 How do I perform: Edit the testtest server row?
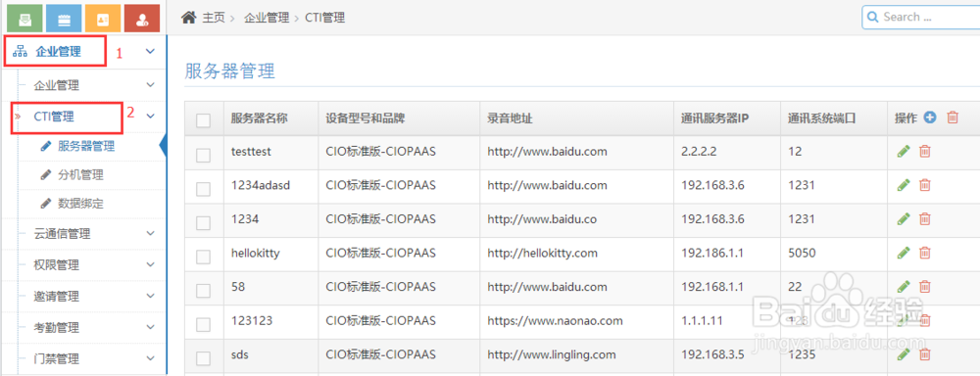coord(904,151)
